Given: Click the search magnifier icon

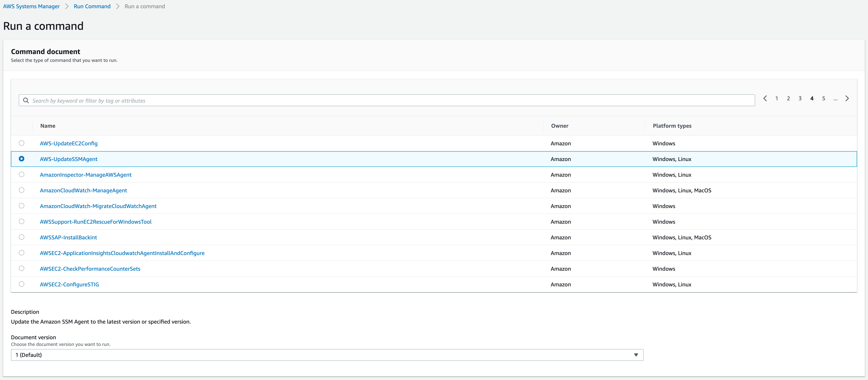Looking at the screenshot, I should click(x=26, y=100).
